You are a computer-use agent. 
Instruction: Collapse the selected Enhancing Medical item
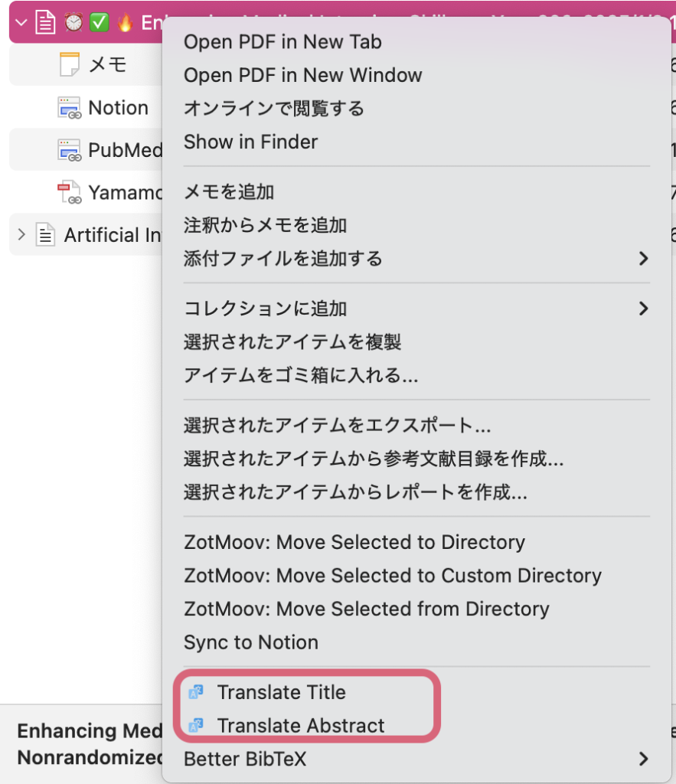[21, 22]
